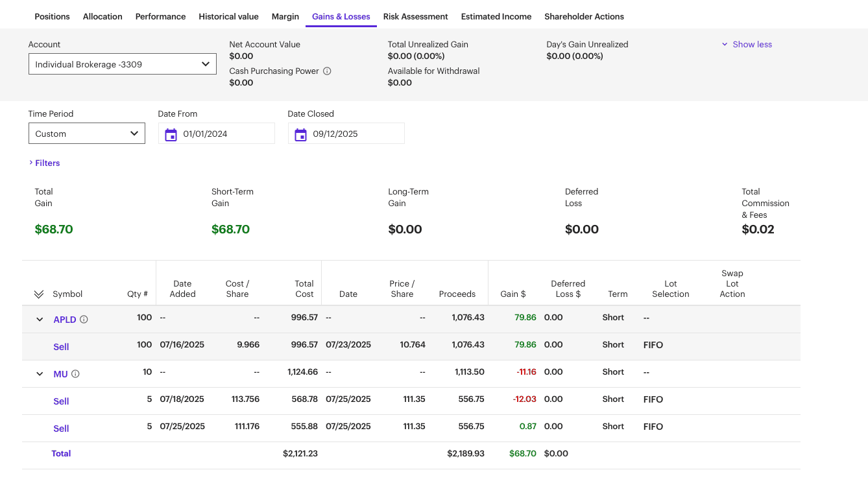Open the Date From calendar icon
This screenshot has height=483, width=868.
tap(171, 134)
